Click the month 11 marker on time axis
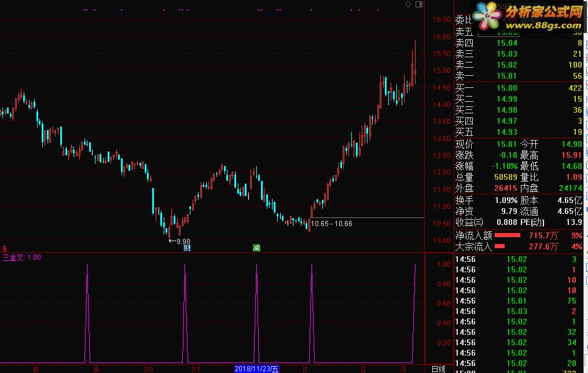The image size is (588, 373). pyautogui.click(x=196, y=370)
